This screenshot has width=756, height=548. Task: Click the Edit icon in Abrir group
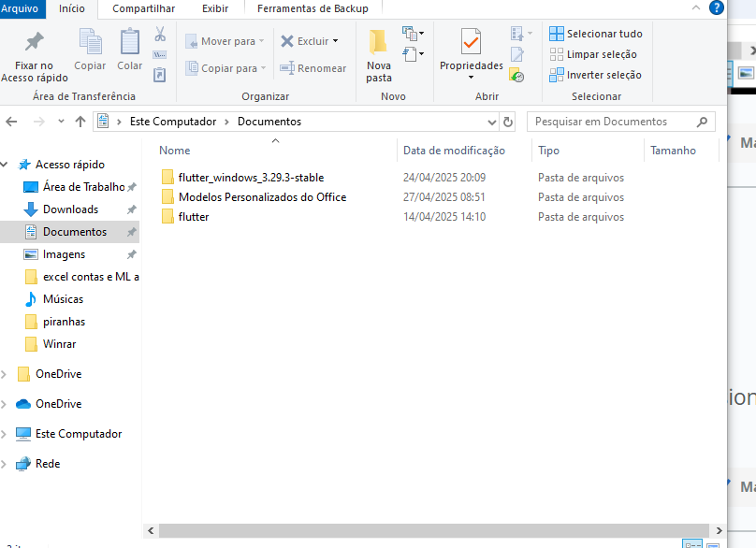pos(517,54)
